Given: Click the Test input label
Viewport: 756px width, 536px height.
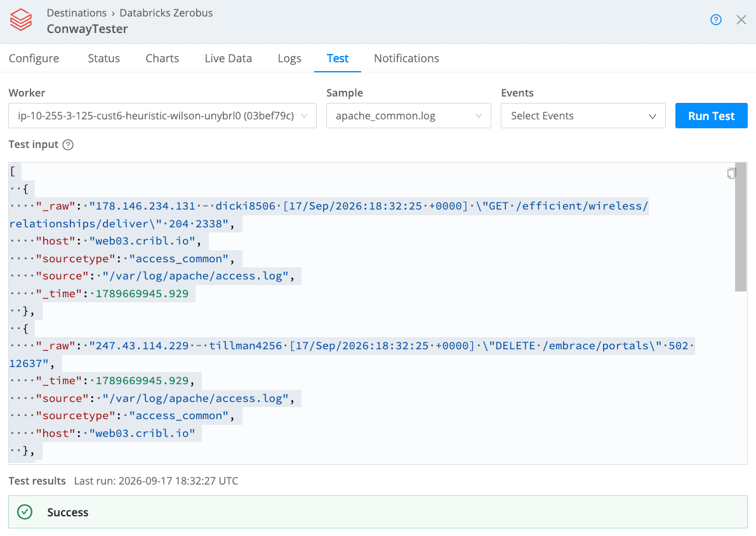Looking at the screenshot, I should 33,145.
